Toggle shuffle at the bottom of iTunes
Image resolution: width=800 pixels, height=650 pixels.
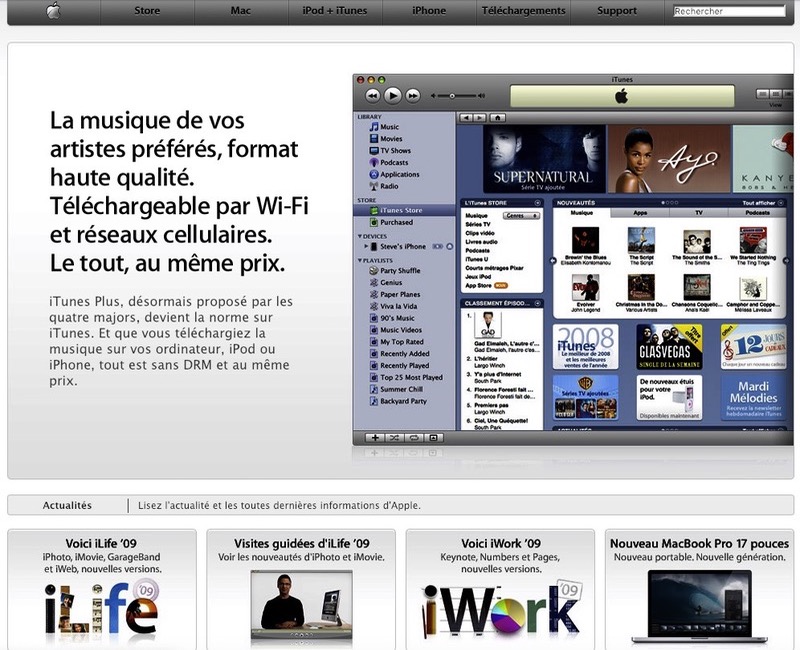[394, 438]
